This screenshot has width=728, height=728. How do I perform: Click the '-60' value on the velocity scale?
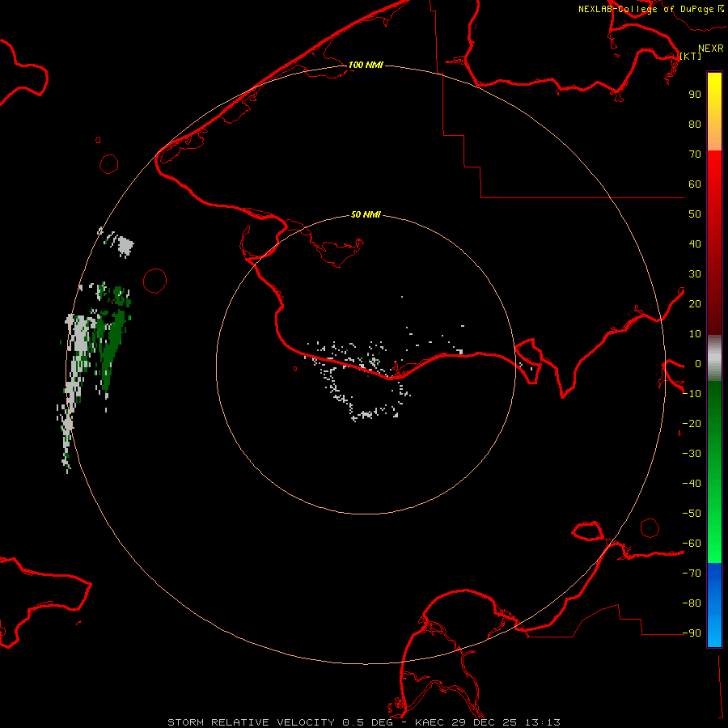click(x=692, y=544)
